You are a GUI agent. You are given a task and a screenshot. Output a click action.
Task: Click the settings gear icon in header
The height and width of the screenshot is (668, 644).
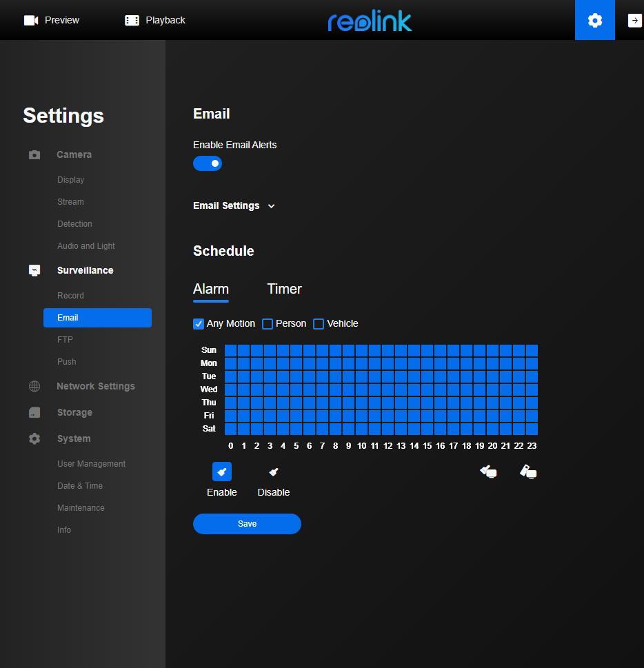594,21
